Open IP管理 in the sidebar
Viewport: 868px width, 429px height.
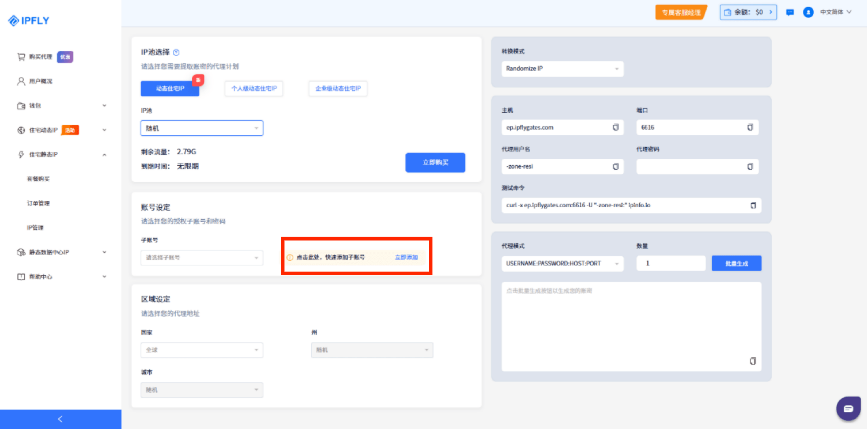[35, 228]
